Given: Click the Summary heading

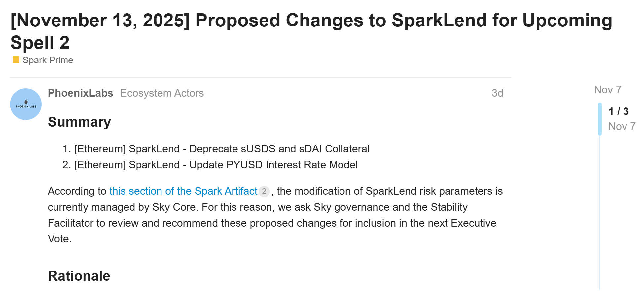Looking at the screenshot, I should (79, 122).
